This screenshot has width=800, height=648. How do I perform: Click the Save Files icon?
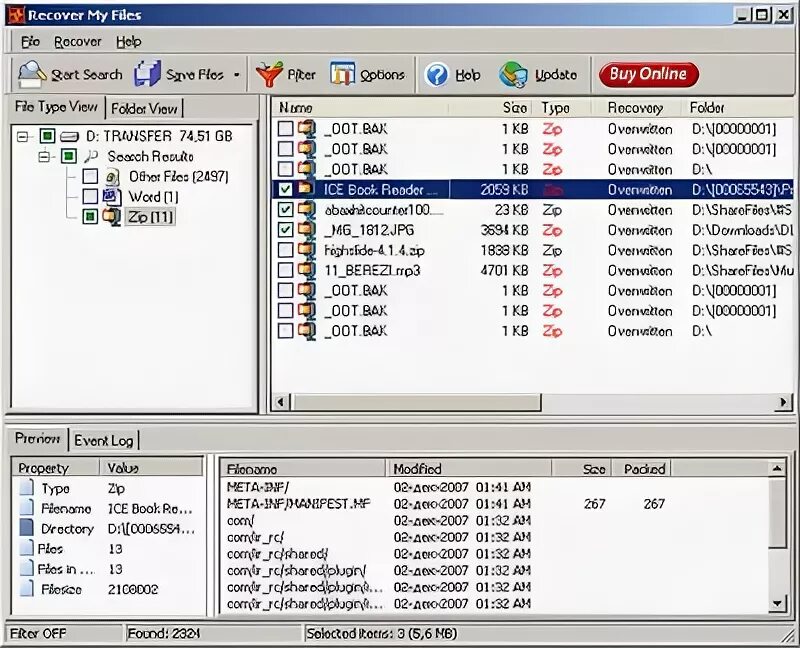tap(148, 74)
